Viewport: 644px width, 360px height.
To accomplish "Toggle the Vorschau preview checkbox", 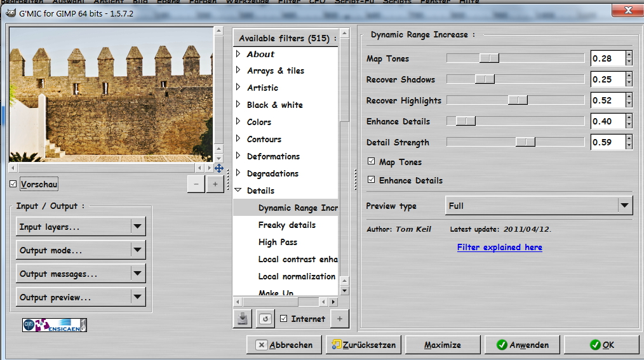I will [13, 184].
